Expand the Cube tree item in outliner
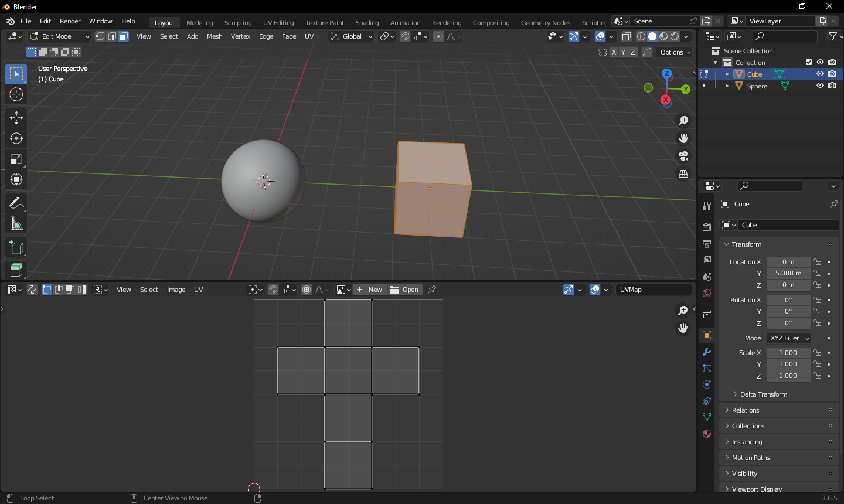 [x=727, y=74]
